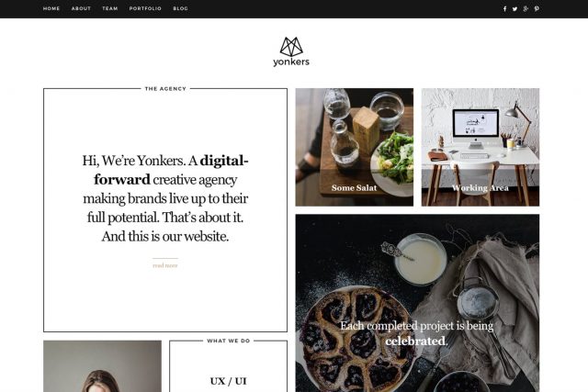Open the celebrated project pastry image
Viewport: 588px width, 392px height.
[x=417, y=303]
